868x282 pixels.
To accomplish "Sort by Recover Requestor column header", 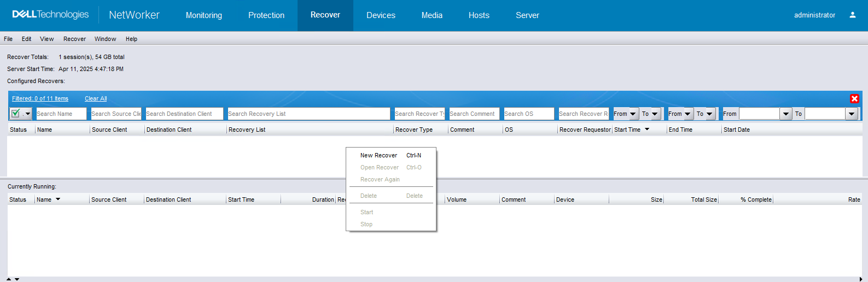I will 585,130.
